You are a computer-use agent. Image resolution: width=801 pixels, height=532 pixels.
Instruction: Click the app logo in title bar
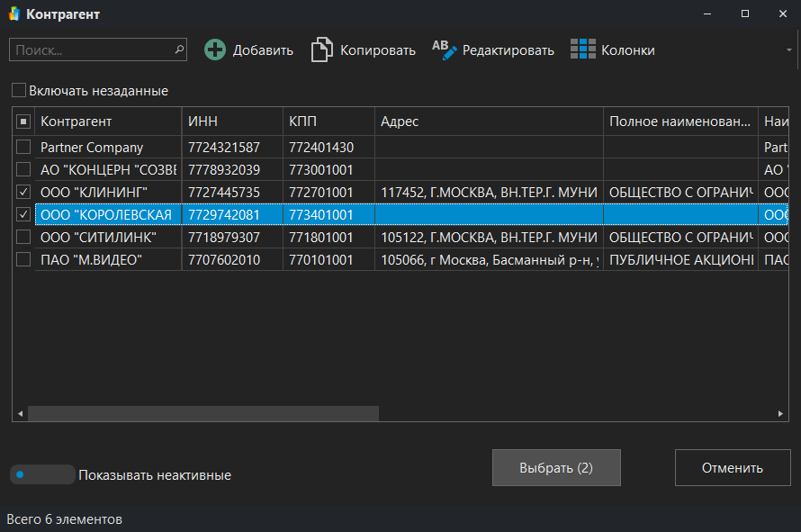click(x=13, y=14)
